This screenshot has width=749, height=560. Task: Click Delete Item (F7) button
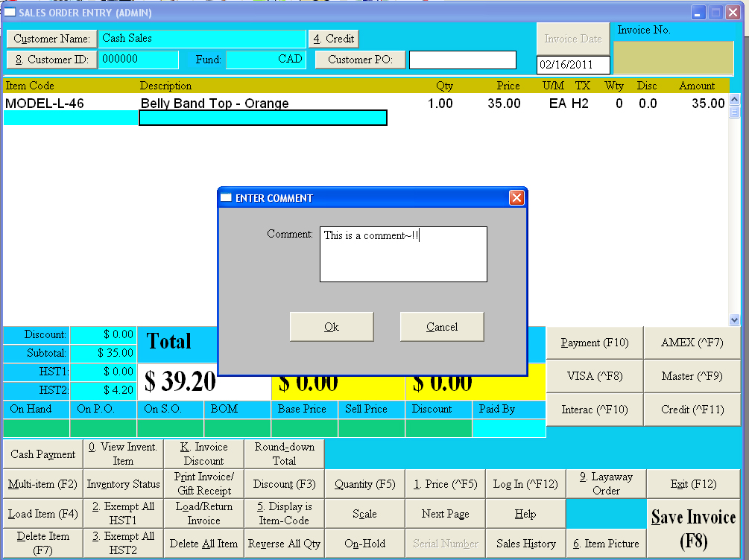42,544
